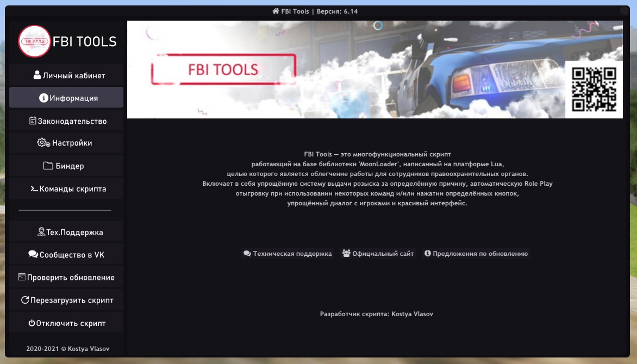The height and width of the screenshot is (364, 637).
Task: Close window with the round title bar button
Action: 624,11
